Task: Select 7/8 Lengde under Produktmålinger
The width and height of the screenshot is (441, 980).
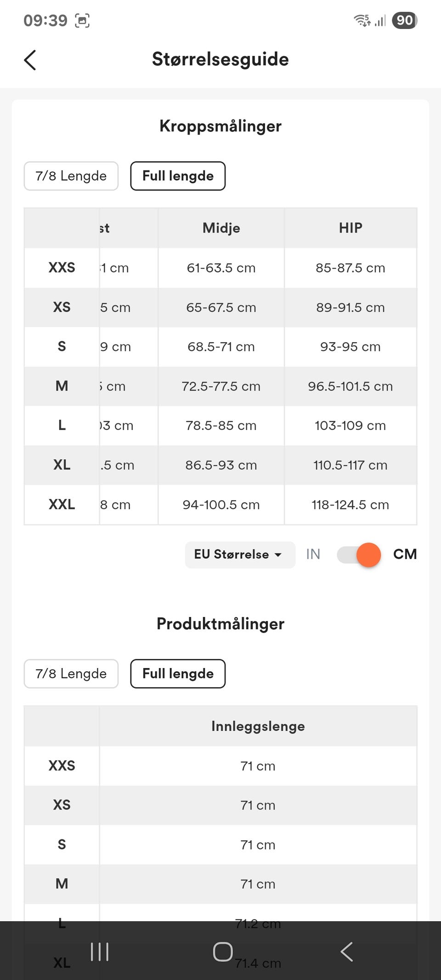Action: tap(71, 674)
